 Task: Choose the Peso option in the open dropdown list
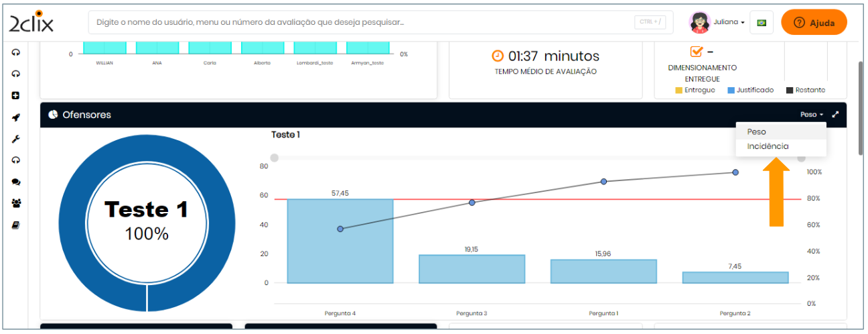coord(757,131)
